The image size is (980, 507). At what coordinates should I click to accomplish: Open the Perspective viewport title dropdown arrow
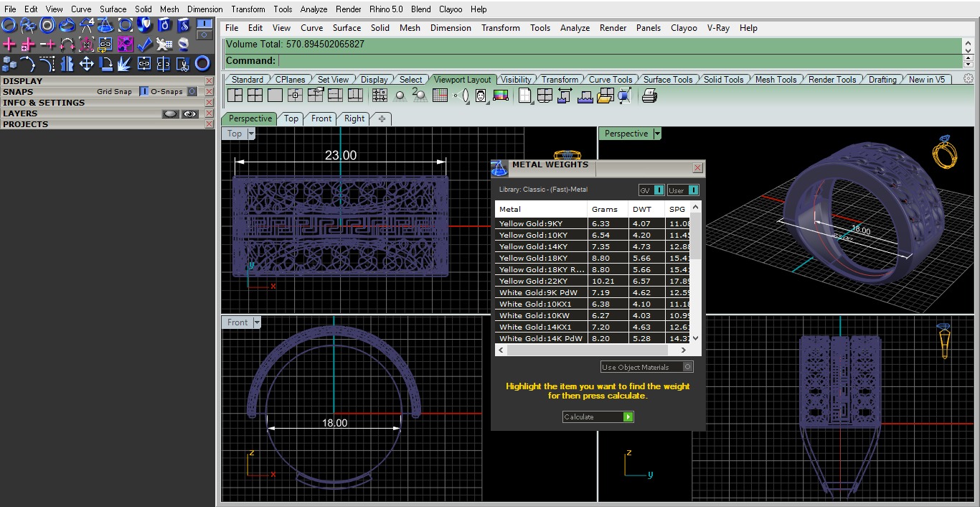tap(656, 134)
